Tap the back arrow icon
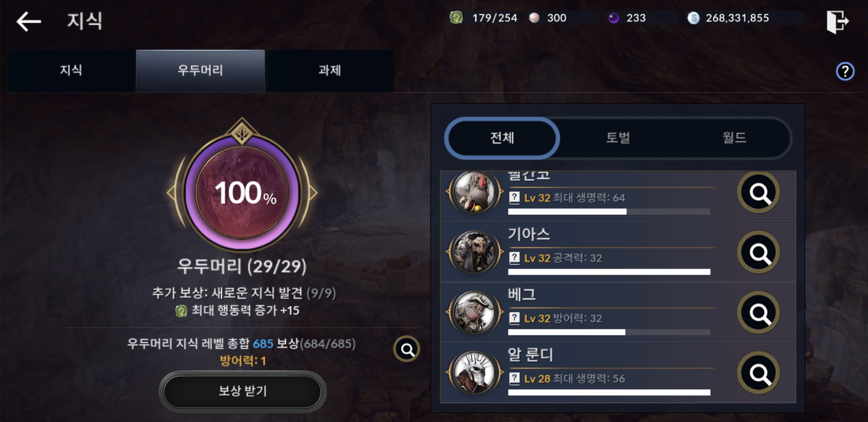The width and height of the screenshot is (868, 422). click(29, 21)
